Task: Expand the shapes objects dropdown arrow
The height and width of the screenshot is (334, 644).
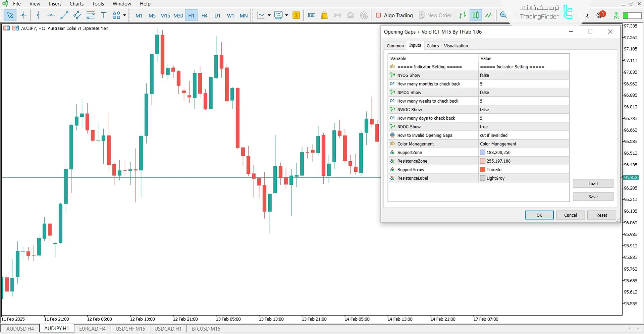Action: point(124,15)
